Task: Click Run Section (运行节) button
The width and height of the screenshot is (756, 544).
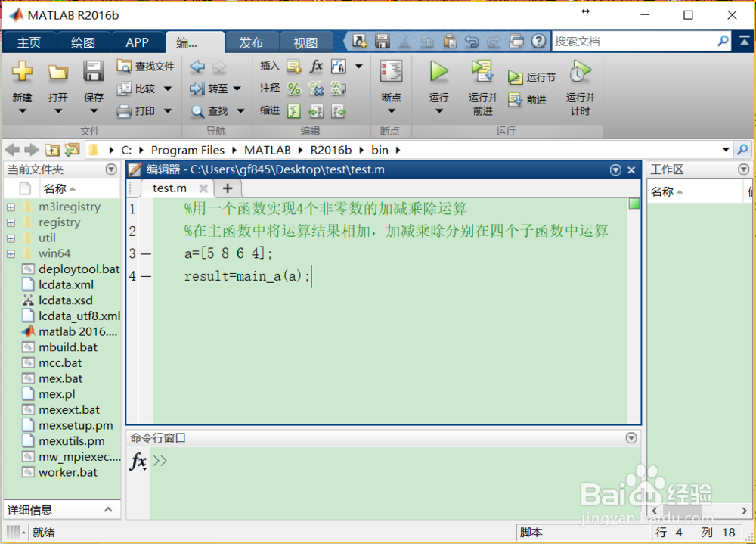Action: pyautogui.click(x=531, y=77)
